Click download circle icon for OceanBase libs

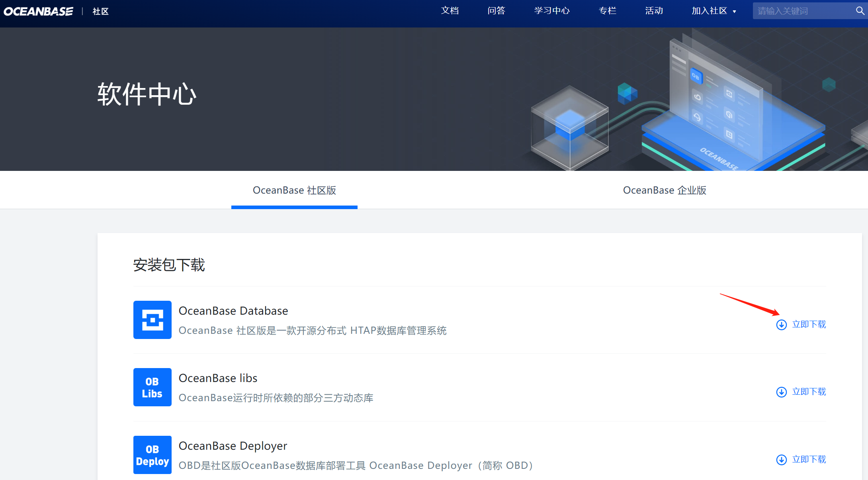coord(782,392)
